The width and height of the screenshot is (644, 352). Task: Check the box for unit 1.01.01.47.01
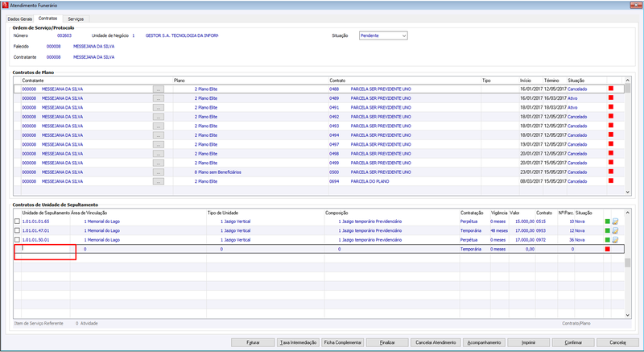point(17,231)
